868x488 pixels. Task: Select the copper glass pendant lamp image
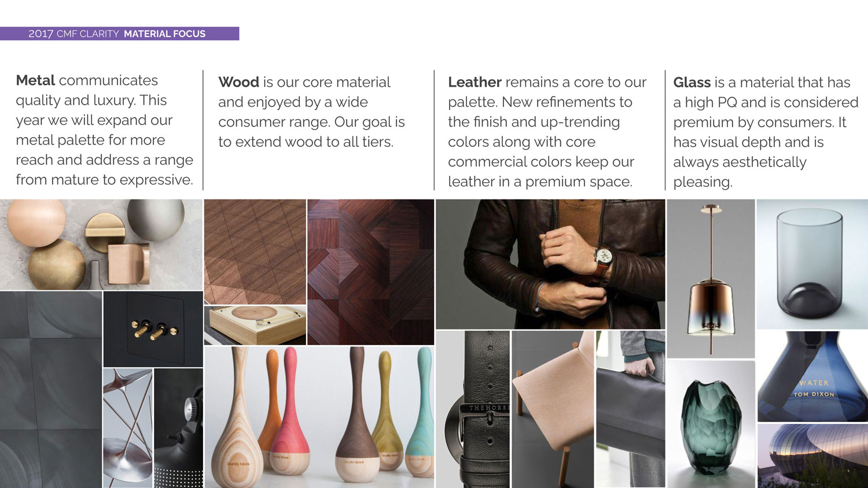(x=711, y=279)
